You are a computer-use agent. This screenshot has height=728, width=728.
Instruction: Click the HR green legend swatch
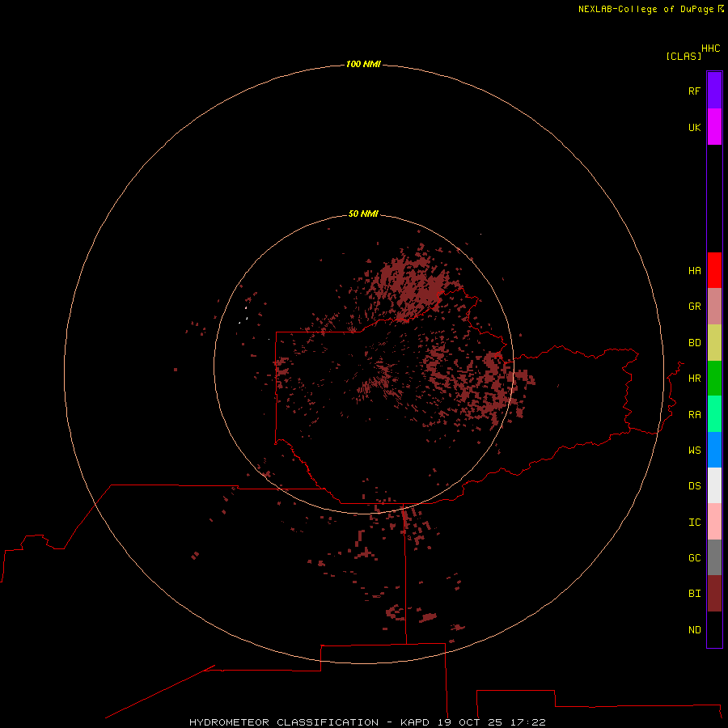(714, 379)
